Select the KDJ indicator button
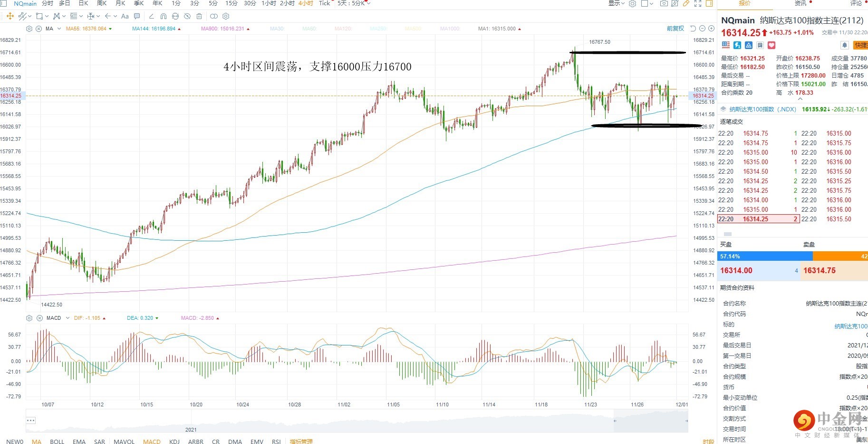The height and width of the screenshot is (444, 868). 174,441
